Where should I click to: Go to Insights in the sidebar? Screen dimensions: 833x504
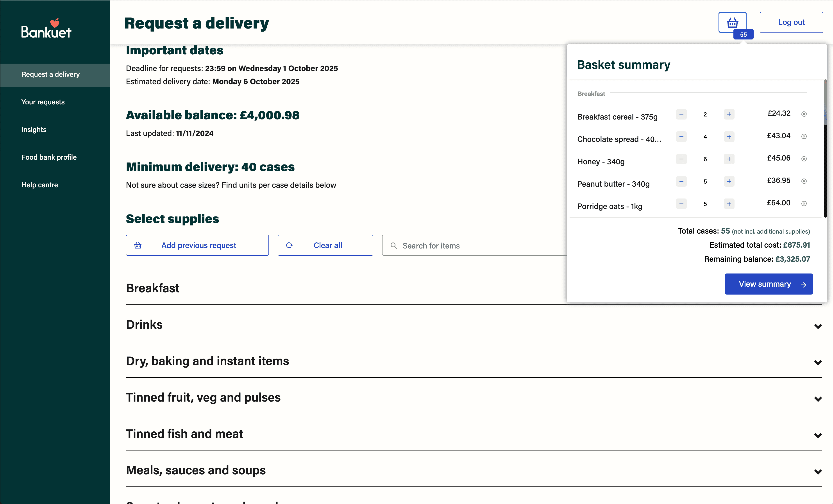click(34, 129)
